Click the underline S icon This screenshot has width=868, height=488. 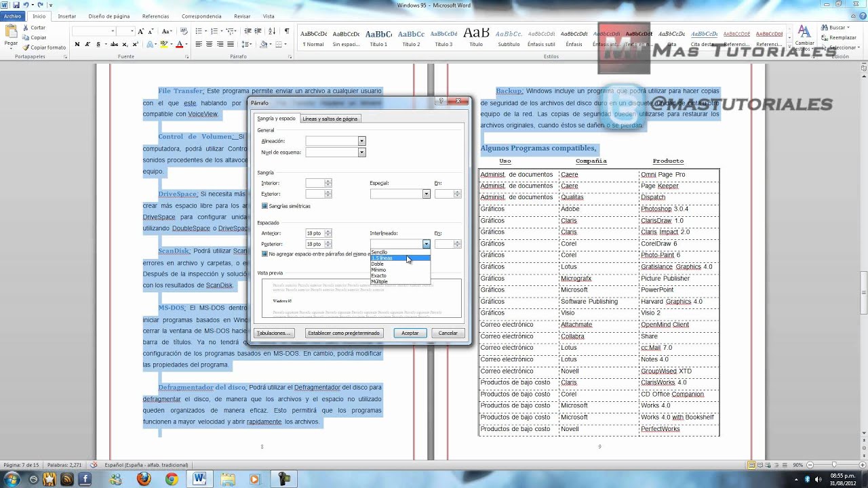click(98, 44)
